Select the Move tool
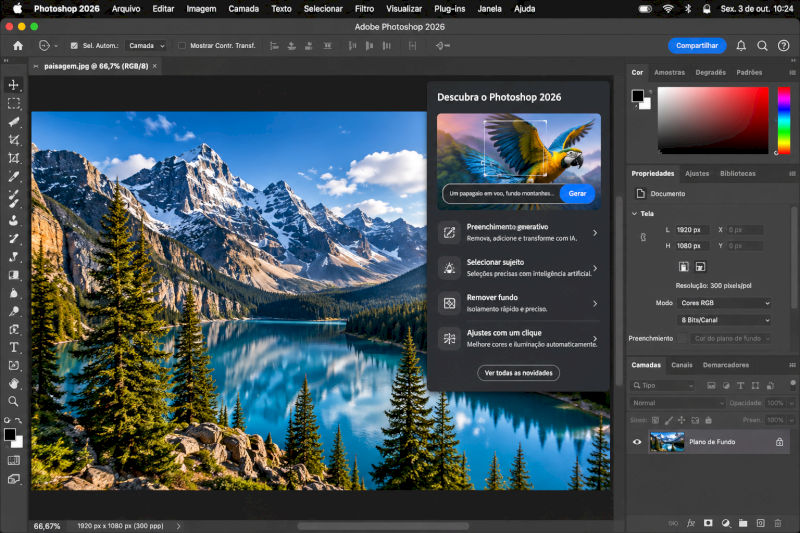The width and height of the screenshot is (800, 533). 13,85
